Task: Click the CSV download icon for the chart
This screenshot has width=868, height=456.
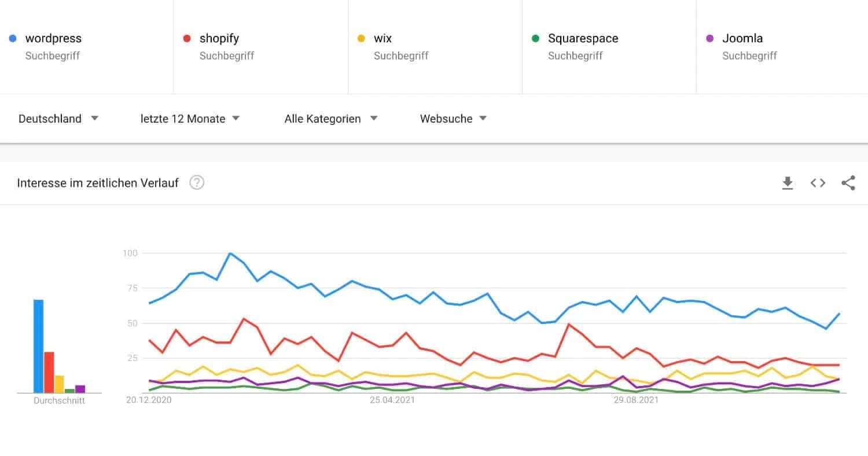Action: [x=787, y=183]
